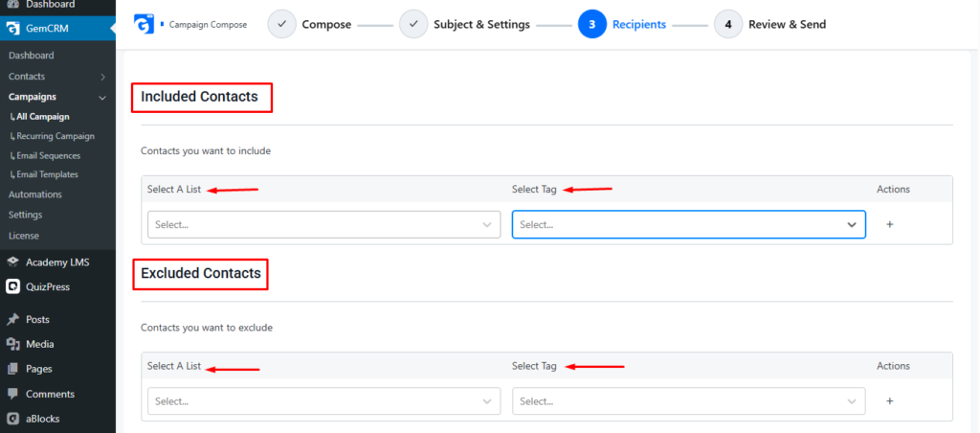Click the Excluded Contacts heading
This screenshot has height=433, width=980.
[x=201, y=273]
